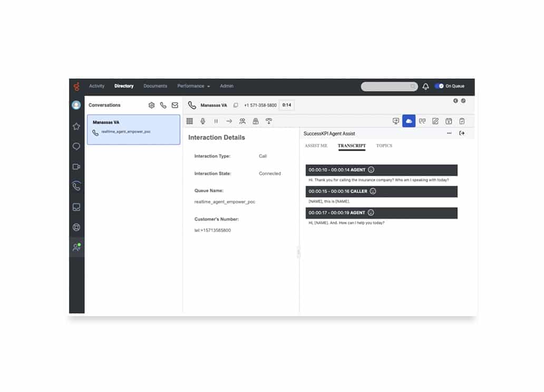Click the transfer arrow icon
The height and width of the screenshot is (392, 544).
point(229,121)
